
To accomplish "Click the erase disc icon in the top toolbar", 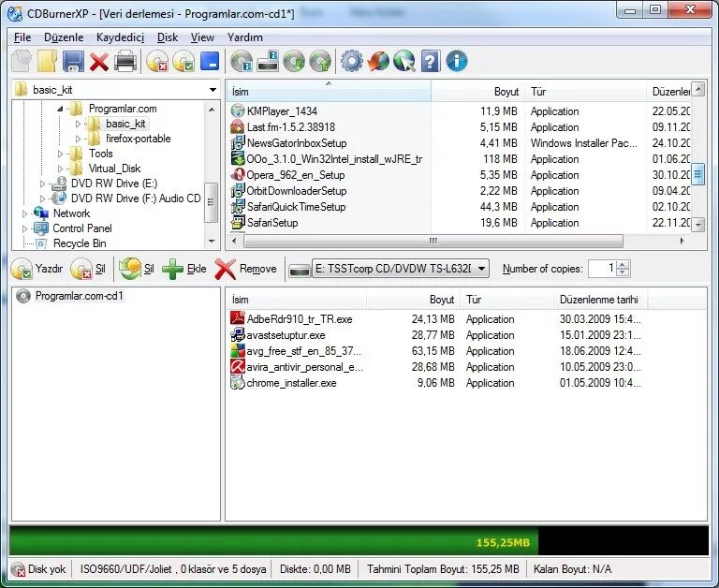I will pos(157,62).
